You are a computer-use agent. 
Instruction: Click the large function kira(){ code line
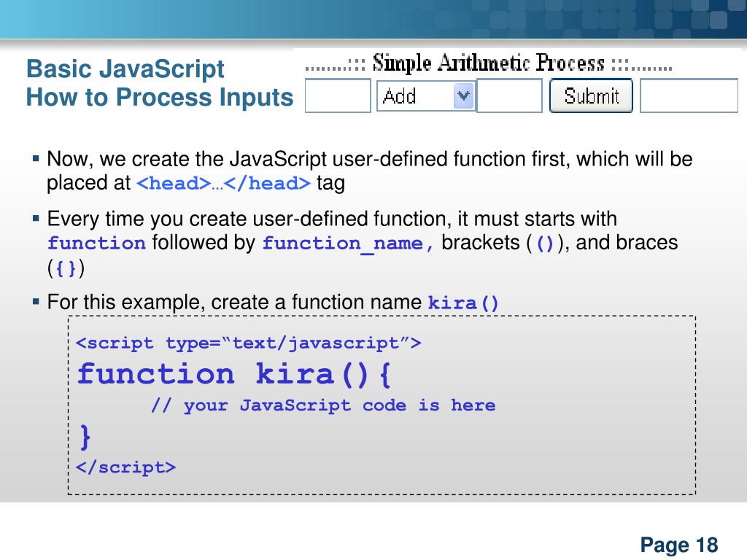[x=235, y=374]
